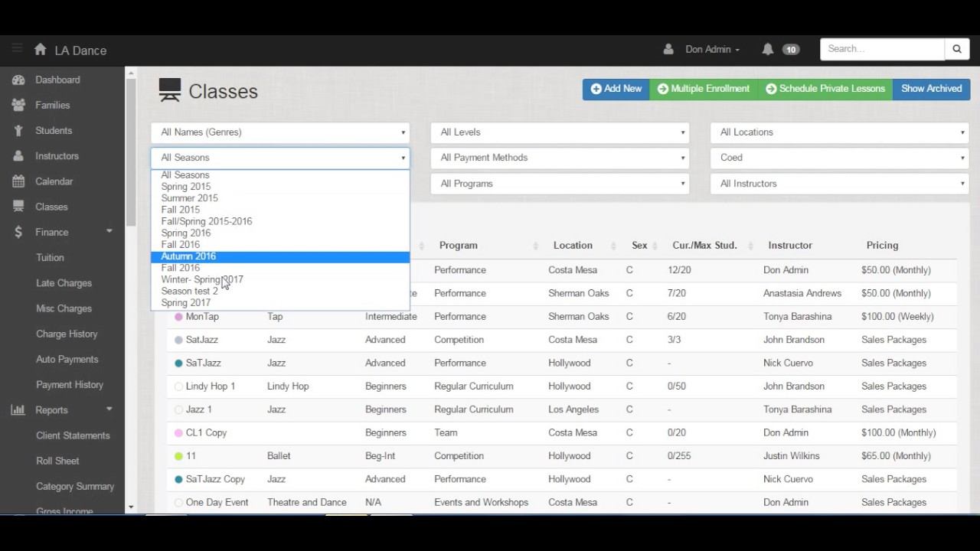Screen dimensions: 980x551
Task: Click the Show Archived button
Action: (932, 89)
